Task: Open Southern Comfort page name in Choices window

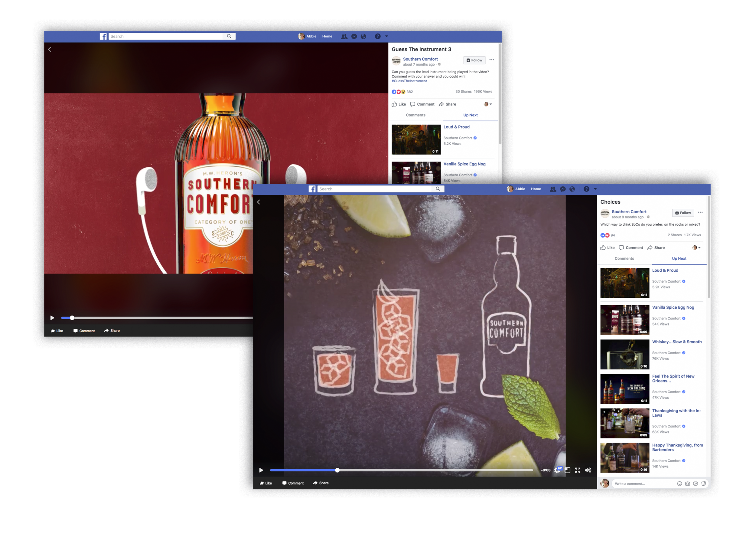Action: pyautogui.click(x=629, y=211)
